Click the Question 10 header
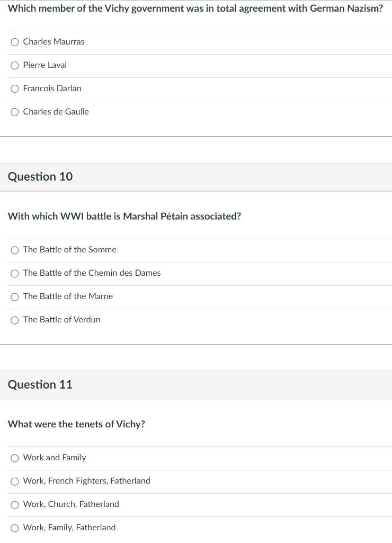Viewport: 392px width, 543px height. [x=40, y=177]
